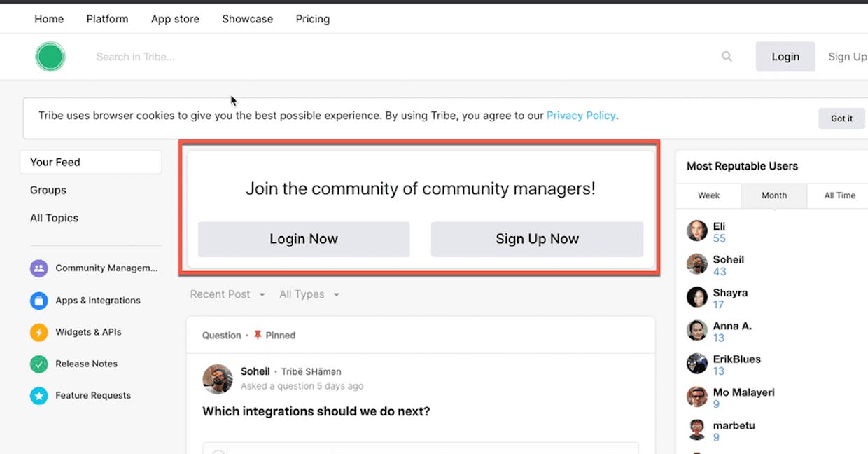Open the Platform menu item
This screenshot has height=454, width=868.
108,19
